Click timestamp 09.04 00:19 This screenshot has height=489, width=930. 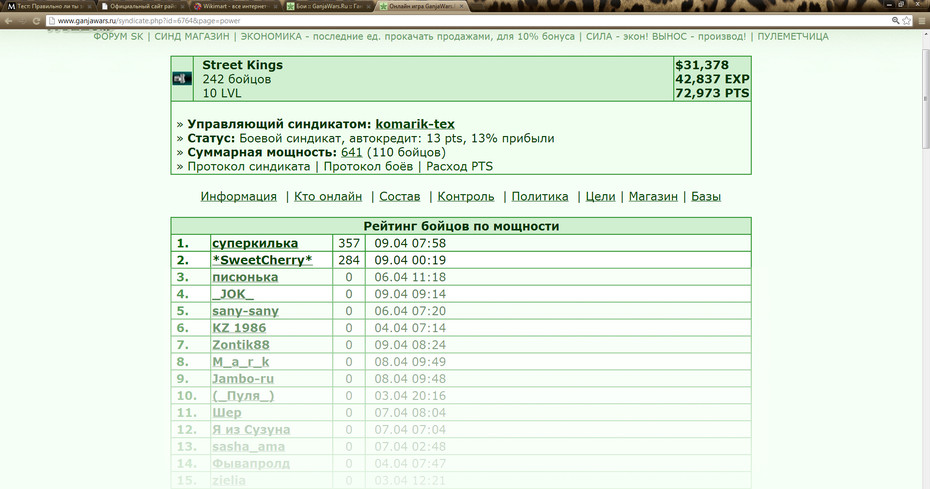point(410,261)
